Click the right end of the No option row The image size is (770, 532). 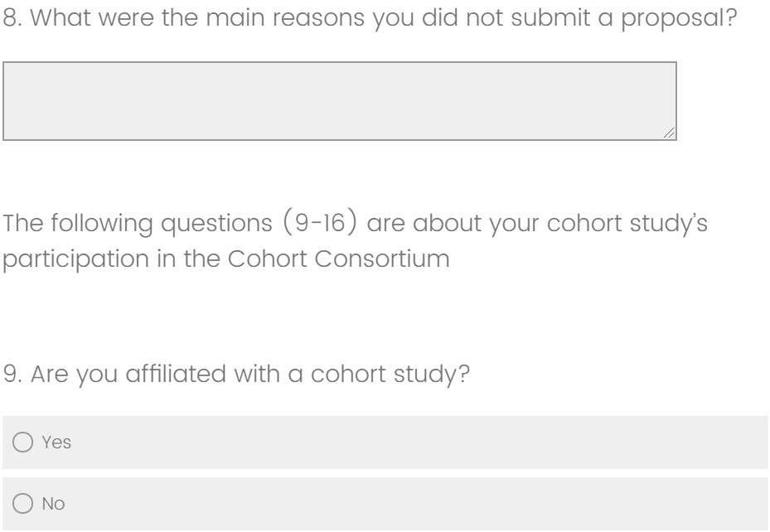tap(746, 504)
